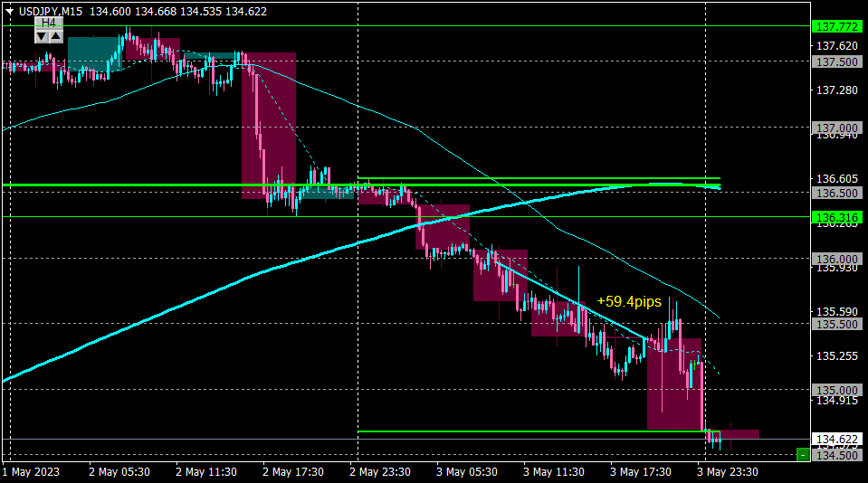Click the H4 timeframe button
This screenshot has width=868, height=483.
[49, 23]
